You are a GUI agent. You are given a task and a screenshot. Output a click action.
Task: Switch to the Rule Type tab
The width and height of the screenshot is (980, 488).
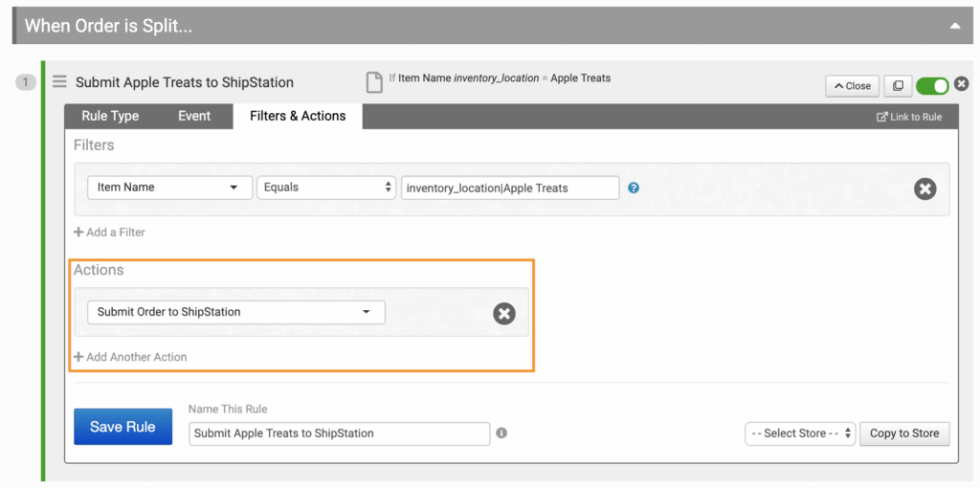click(110, 116)
